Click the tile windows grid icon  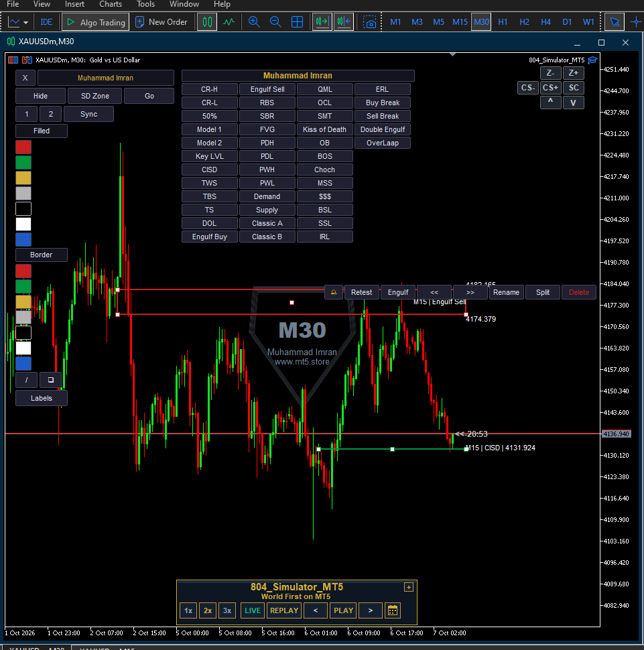pyautogui.click(x=297, y=22)
